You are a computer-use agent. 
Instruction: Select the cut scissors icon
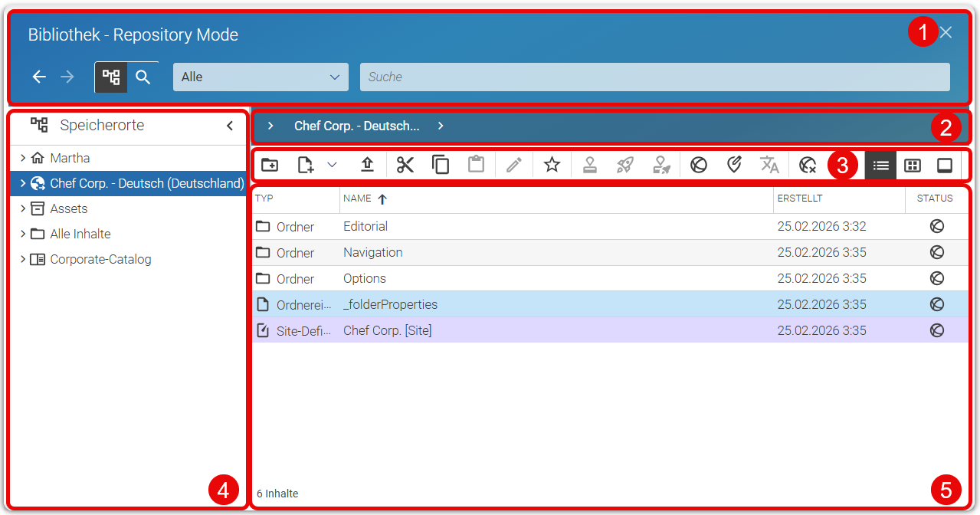(405, 165)
